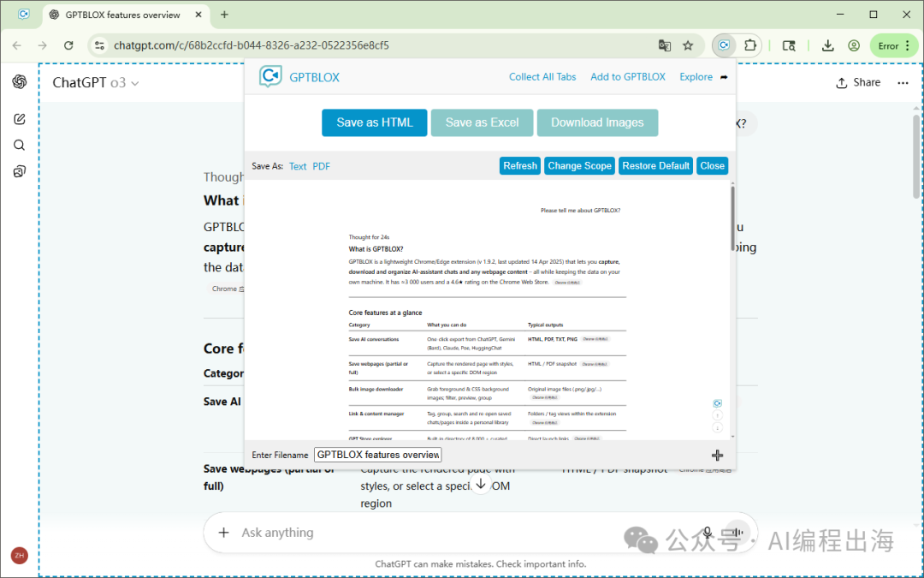
Task: Click the Enter Filename input field
Action: pyautogui.click(x=378, y=455)
